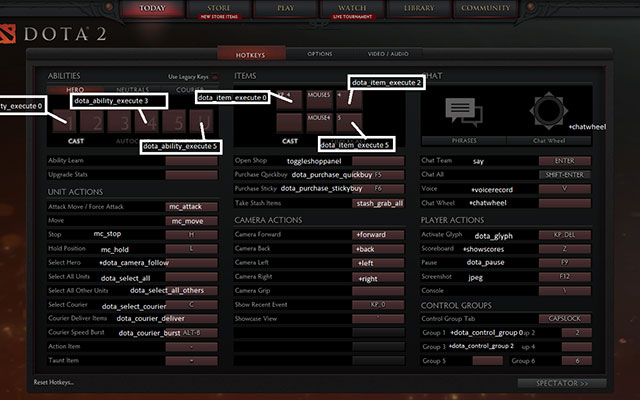
Task: Open the COMMUNITY section
Action: point(485,9)
